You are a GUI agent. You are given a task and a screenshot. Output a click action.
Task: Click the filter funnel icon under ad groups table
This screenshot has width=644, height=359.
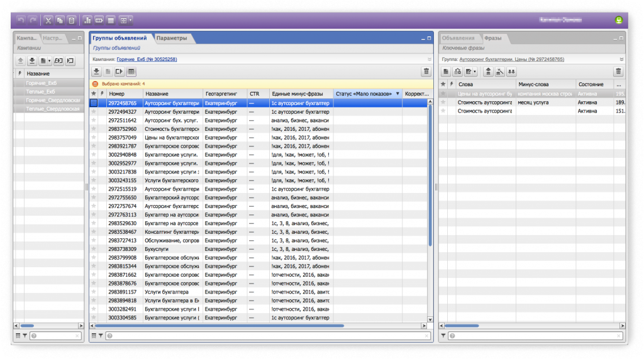point(101,336)
